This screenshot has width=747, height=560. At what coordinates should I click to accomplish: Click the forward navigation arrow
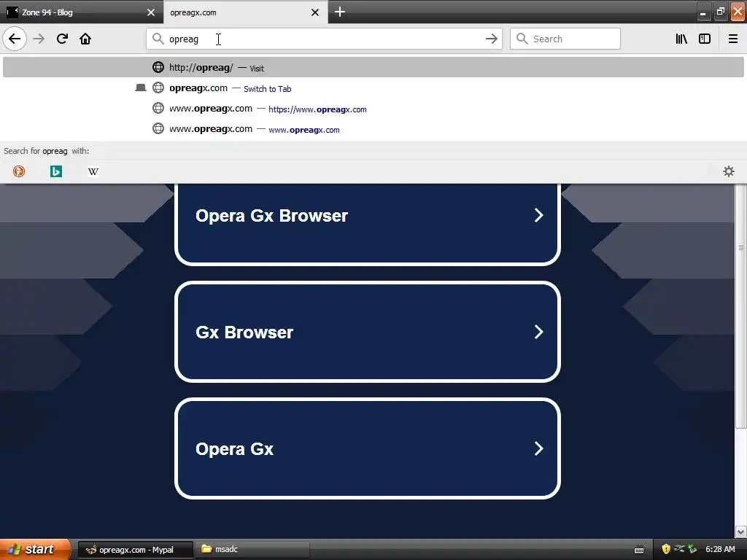tap(39, 39)
